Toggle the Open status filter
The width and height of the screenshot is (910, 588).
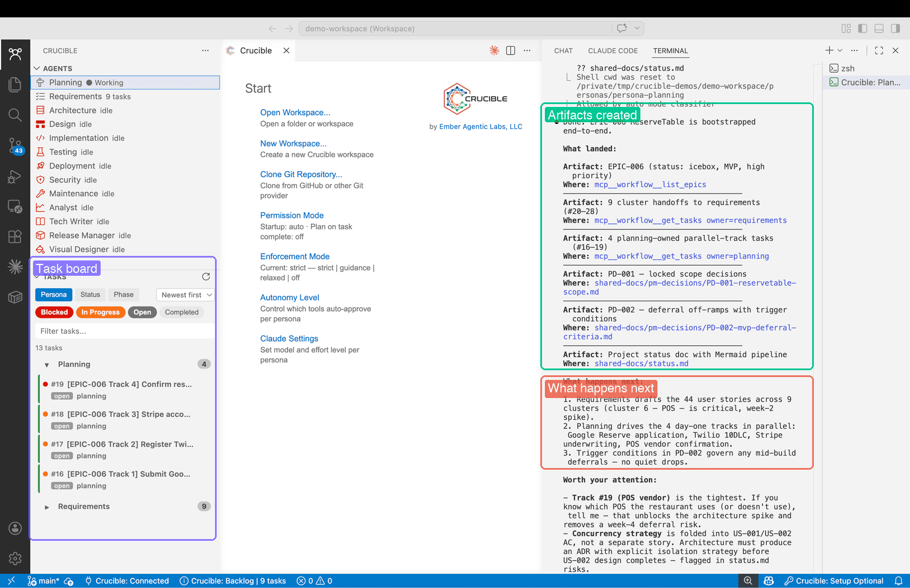tap(142, 312)
